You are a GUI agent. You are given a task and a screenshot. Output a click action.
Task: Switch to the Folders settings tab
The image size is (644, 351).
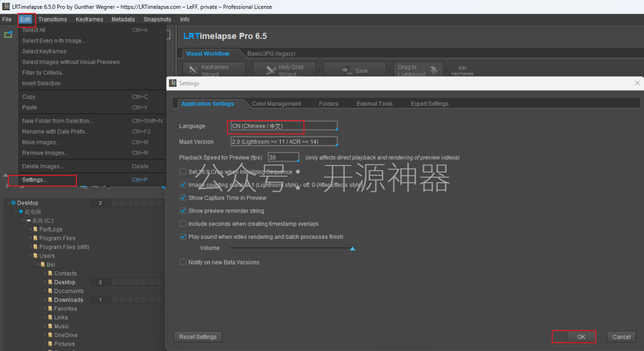point(329,104)
